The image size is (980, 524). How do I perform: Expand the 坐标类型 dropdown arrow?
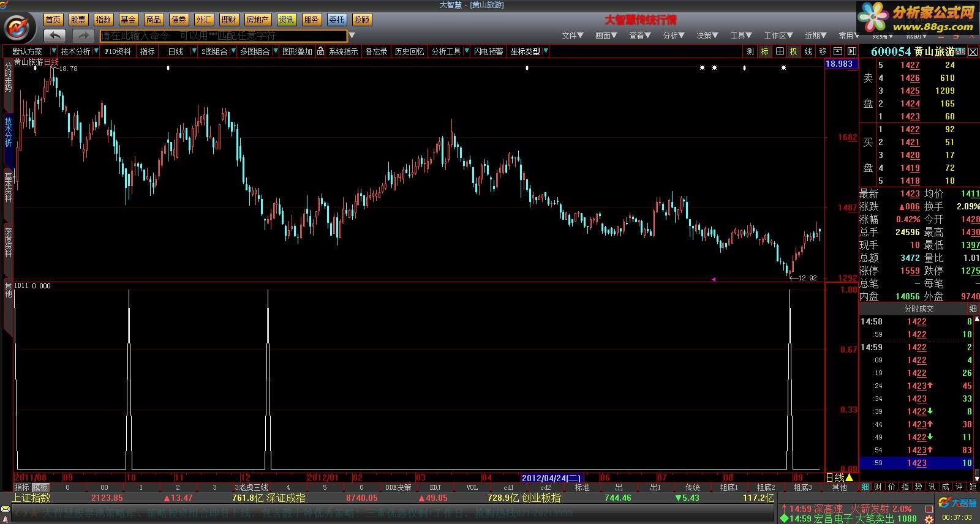pos(545,51)
